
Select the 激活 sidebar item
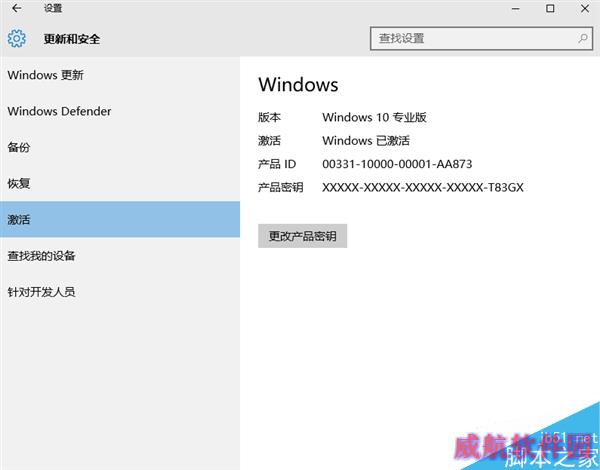click(120, 220)
